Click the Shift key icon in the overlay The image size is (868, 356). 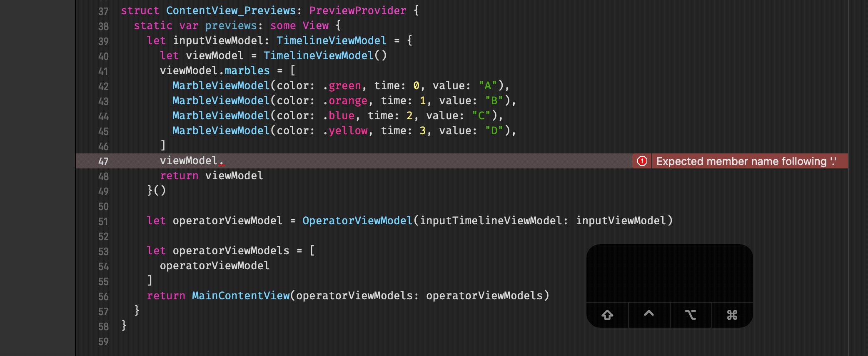click(607, 315)
